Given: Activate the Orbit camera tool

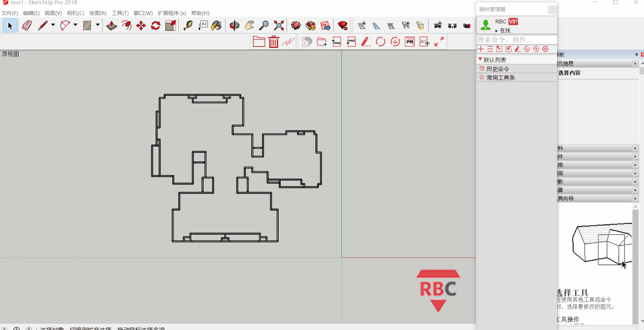Looking at the screenshot, I should tap(235, 26).
